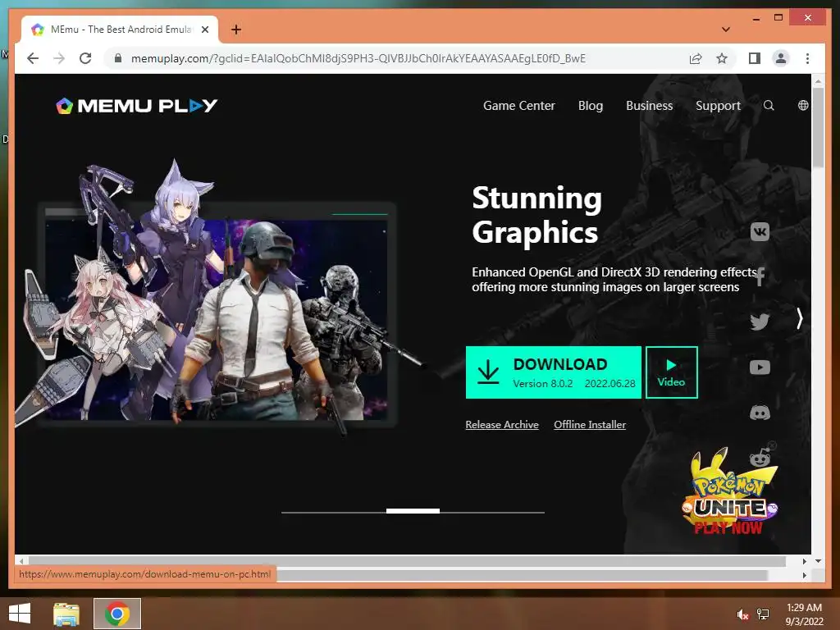
Task: Reload the page with refresh icon
Action: (85, 58)
